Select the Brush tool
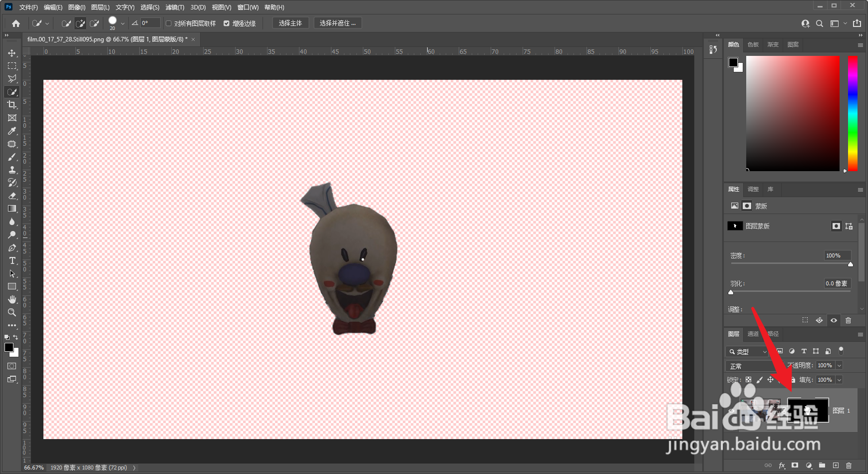Image resolution: width=868 pixels, height=474 pixels. tap(12, 157)
